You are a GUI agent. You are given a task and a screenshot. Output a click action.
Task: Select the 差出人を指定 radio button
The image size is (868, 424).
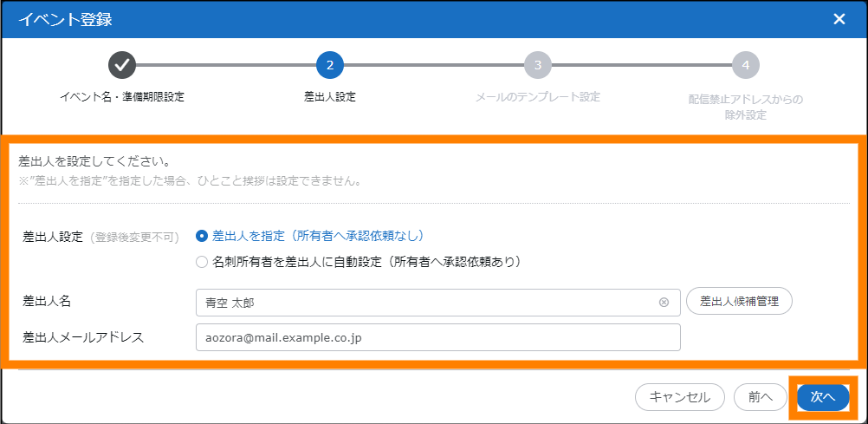click(x=202, y=236)
